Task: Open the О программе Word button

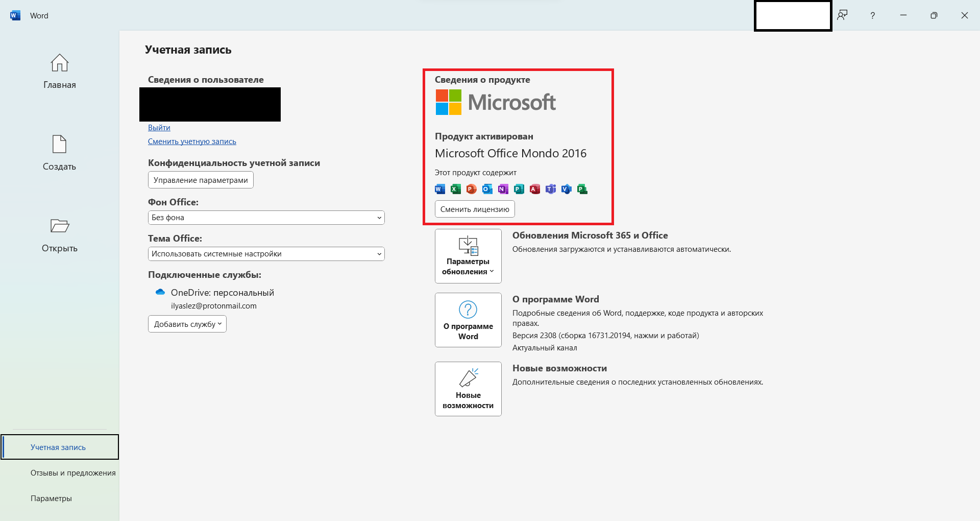Action: click(468, 320)
